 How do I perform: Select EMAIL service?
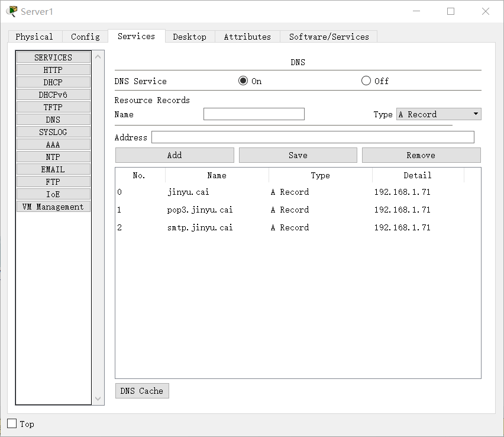53,169
